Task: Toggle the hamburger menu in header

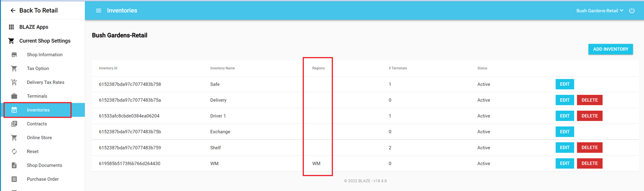Action: [x=98, y=10]
